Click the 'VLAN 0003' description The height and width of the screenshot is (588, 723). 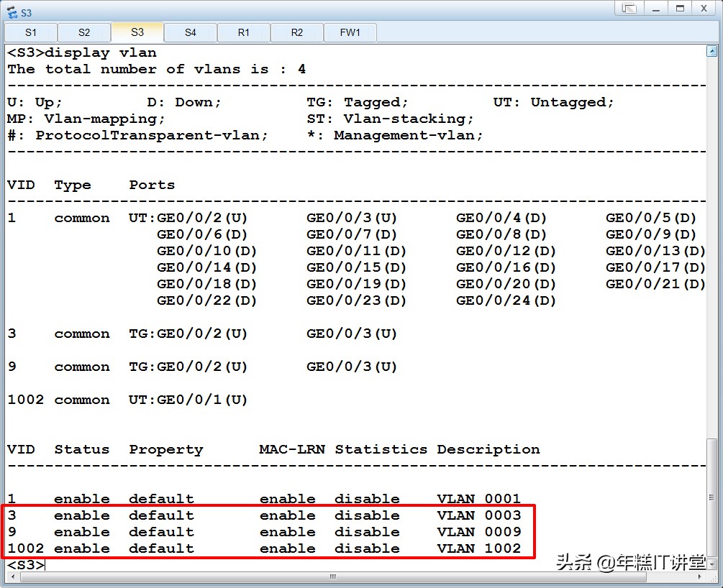(479, 515)
